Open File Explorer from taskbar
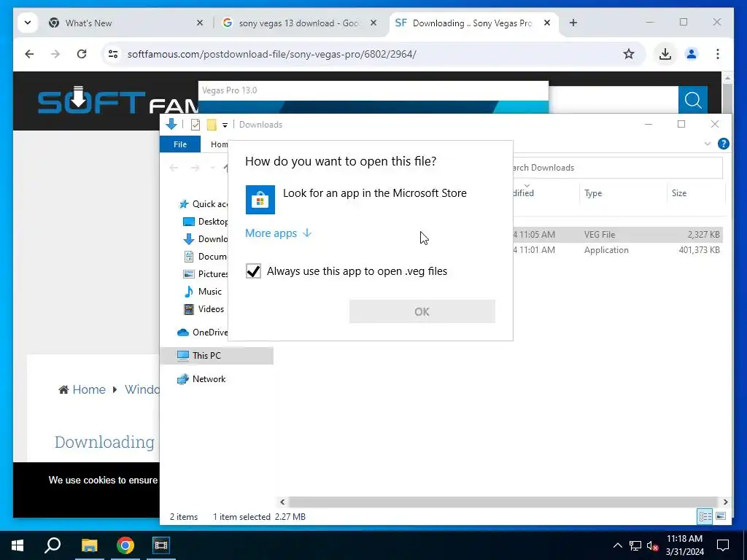This screenshot has width=747, height=560. (89, 545)
